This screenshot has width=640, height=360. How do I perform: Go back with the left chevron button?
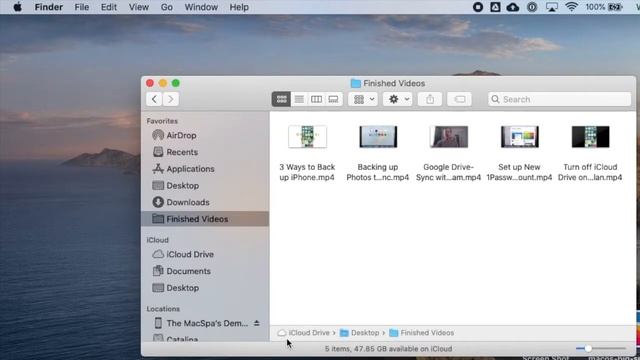point(154,99)
